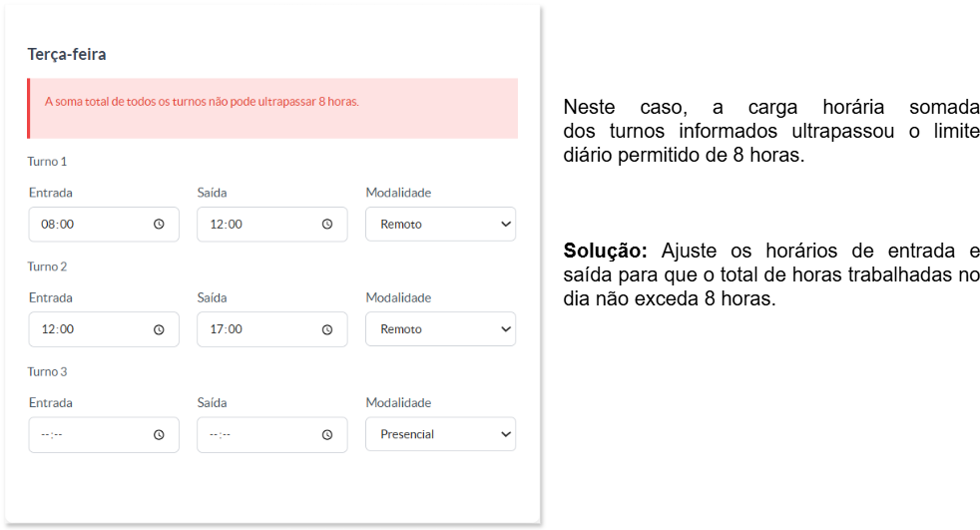Click the Terça-feira heading

click(x=67, y=54)
